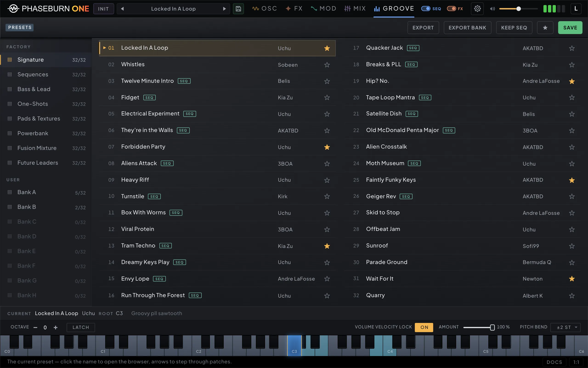Load preset Run Through The Forest
Screen dimensions: 588x368
(x=217, y=296)
